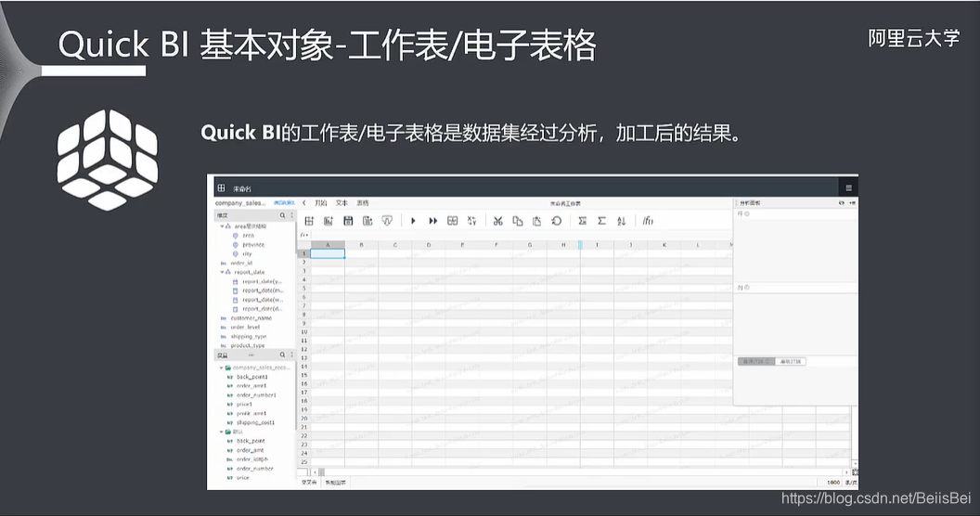Click the second table chart toolbar icon
Image resolution: width=980 pixels, height=516 pixels.
[x=329, y=221]
